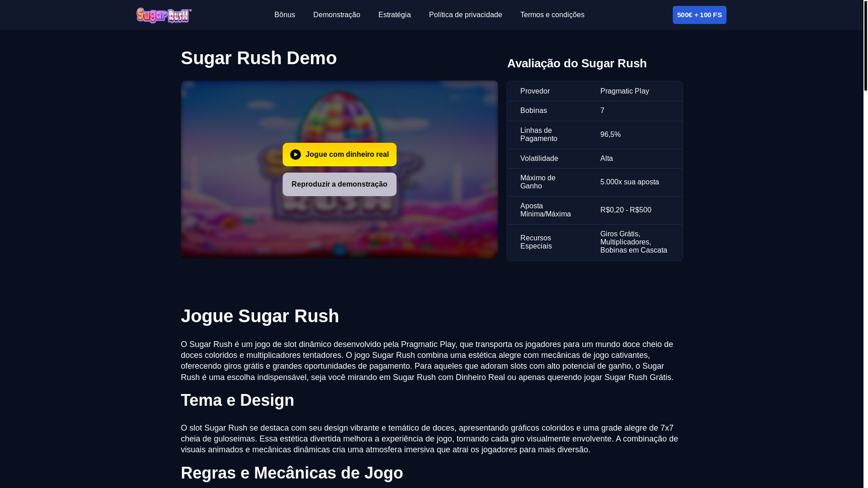Click 5.000x sua aposta value
The width and height of the screenshot is (868, 488).
click(x=630, y=182)
